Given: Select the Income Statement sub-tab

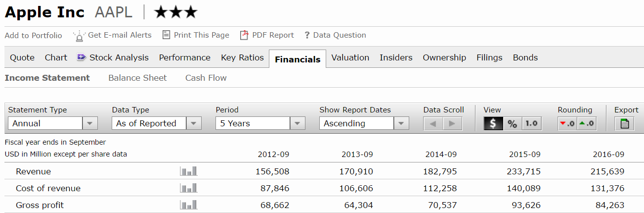Looking at the screenshot, I should (47, 78).
